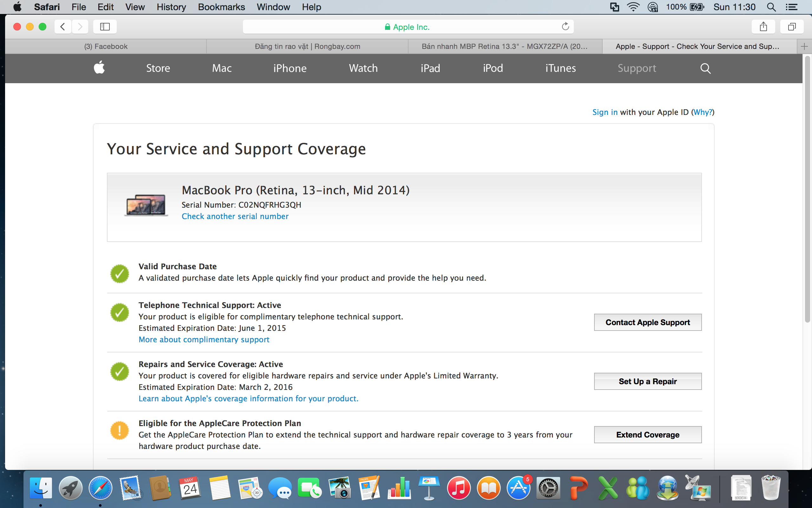
Task: Click Check another serial number link
Action: (235, 216)
